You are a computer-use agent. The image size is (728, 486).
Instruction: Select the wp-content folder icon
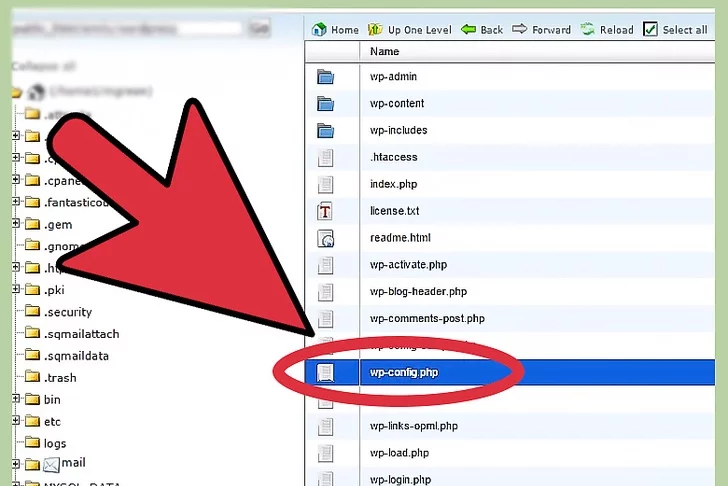click(325, 103)
